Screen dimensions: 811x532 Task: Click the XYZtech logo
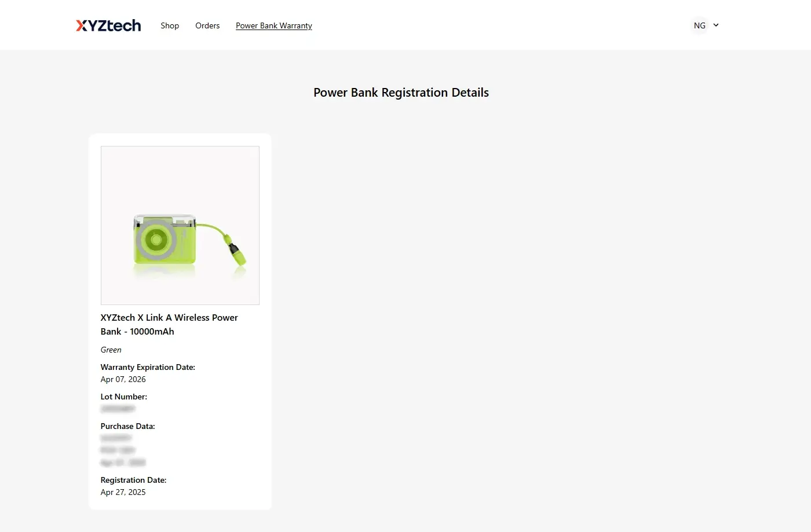pyautogui.click(x=108, y=25)
